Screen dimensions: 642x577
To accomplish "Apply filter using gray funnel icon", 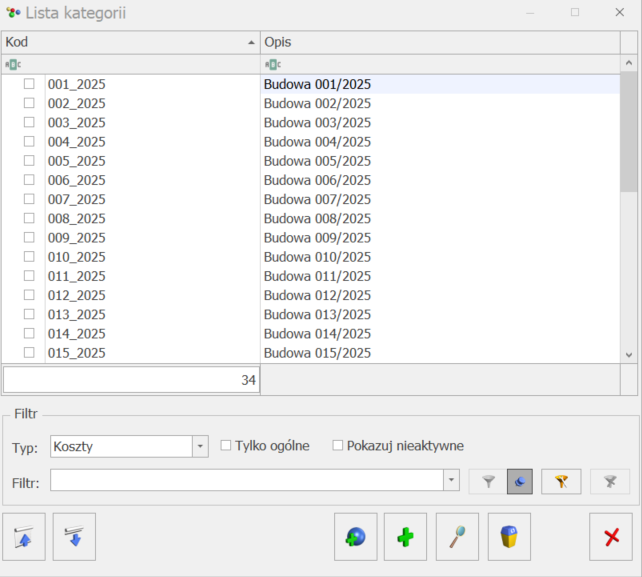I will tap(488, 482).
